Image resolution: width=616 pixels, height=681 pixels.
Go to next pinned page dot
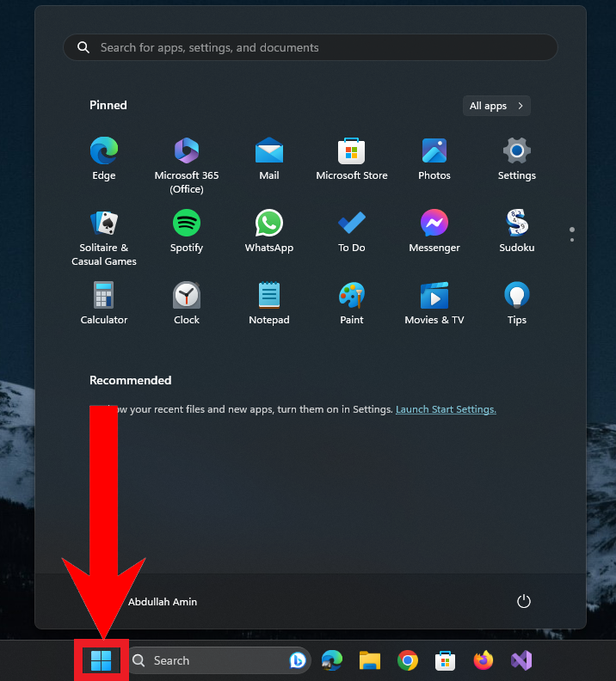[x=572, y=240]
